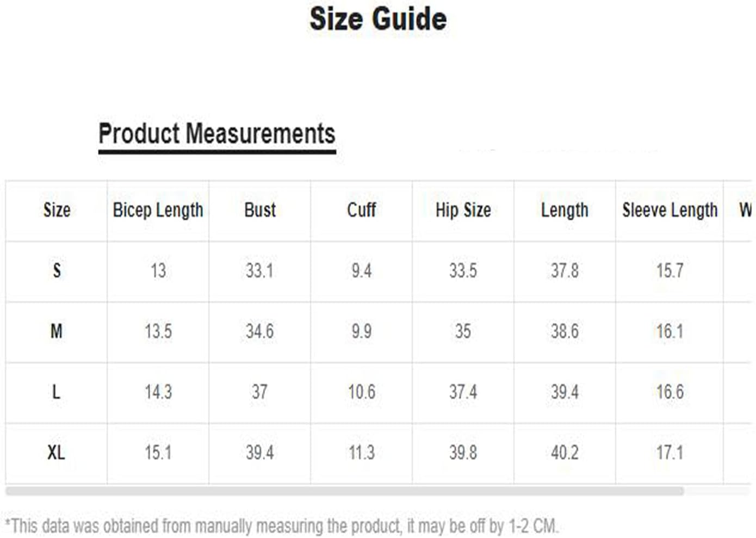Click the 33.1 bust value for S
756x538 pixels.
click(260, 270)
